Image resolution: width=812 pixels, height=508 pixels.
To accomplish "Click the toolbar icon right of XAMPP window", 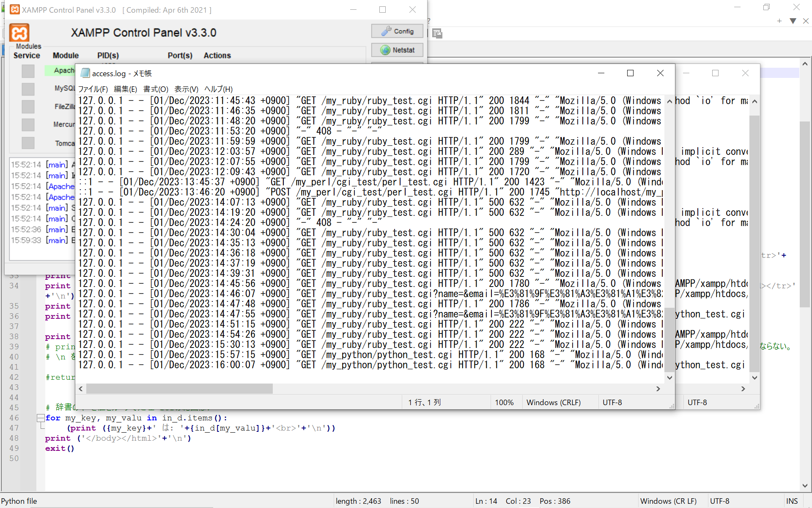I will 437,33.
